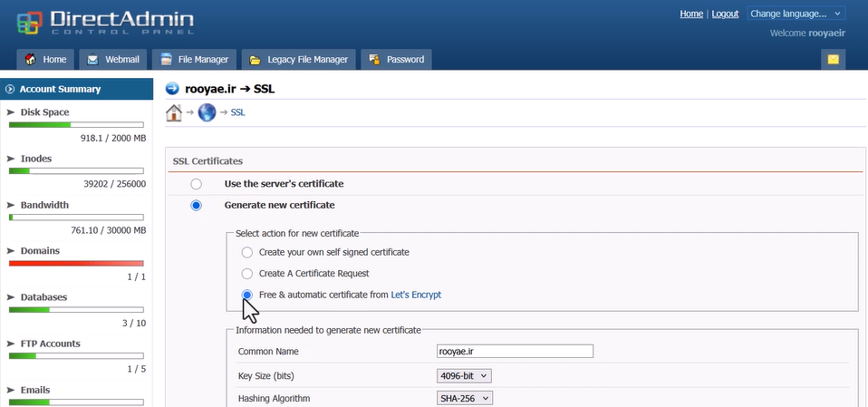The width and height of the screenshot is (868, 407).
Task: Click the Domains usage arrow icon
Action: (11, 250)
